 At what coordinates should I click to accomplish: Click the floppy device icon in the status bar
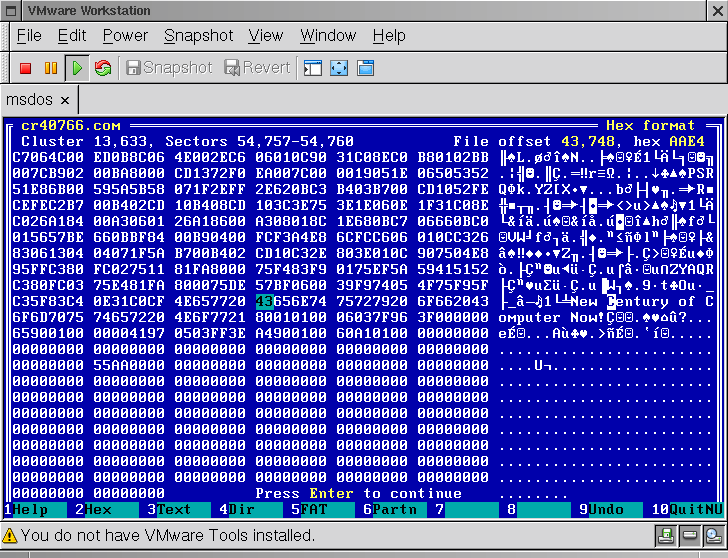coord(665,536)
